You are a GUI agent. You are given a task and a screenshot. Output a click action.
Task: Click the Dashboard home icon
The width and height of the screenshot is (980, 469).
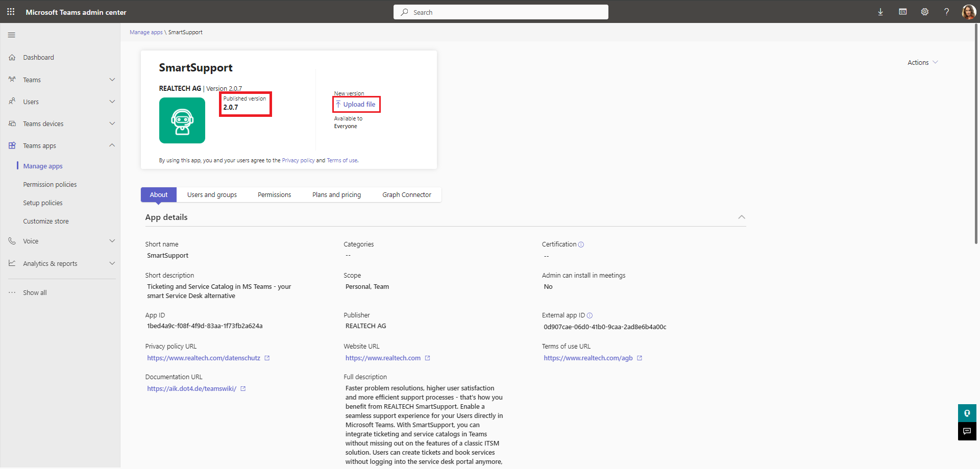coord(12,58)
